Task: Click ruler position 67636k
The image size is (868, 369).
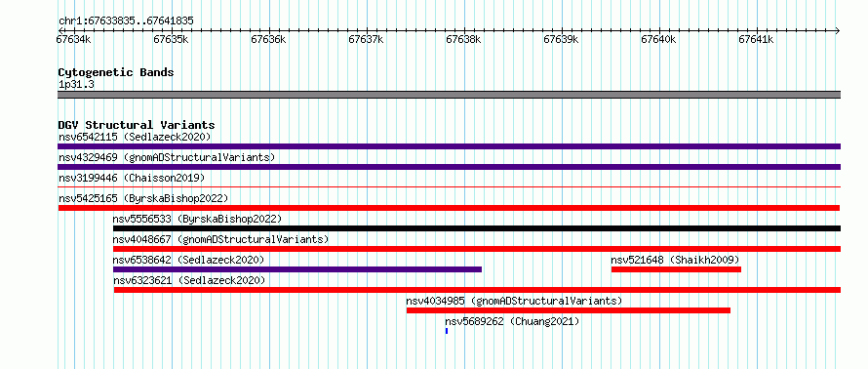Action: click(269, 39)
